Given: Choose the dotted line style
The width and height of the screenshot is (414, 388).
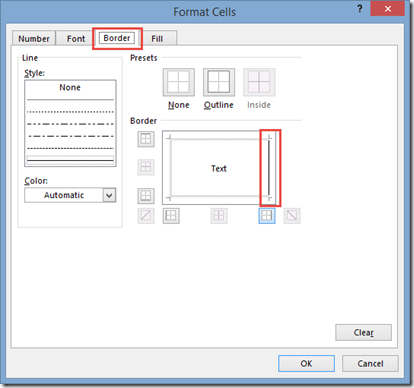Looking at the screenshot, I should [70, 112].
